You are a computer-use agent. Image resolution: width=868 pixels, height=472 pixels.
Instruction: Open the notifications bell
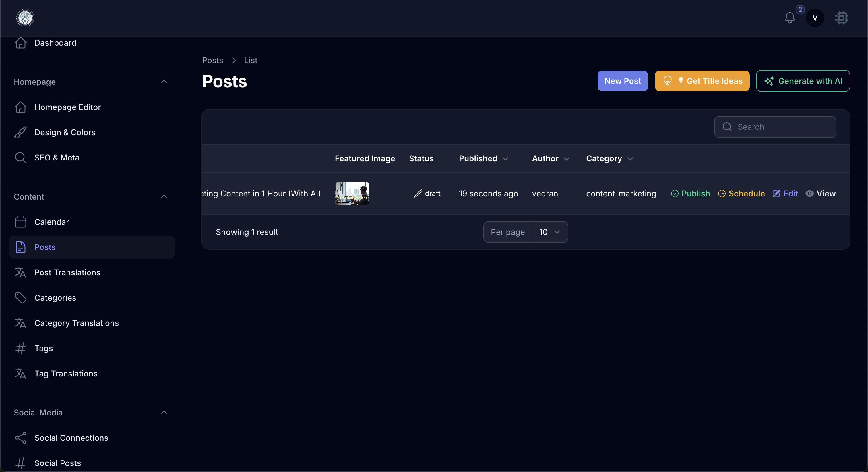[x=789, y=18]
